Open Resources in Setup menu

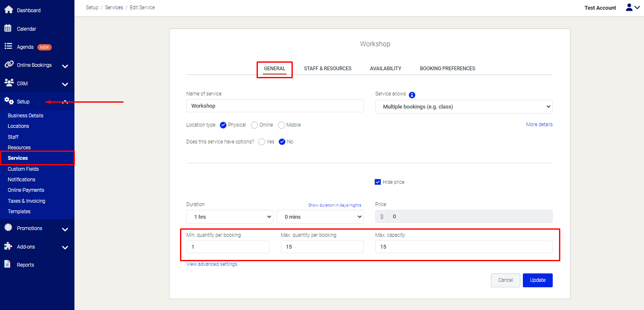point(19,148)
